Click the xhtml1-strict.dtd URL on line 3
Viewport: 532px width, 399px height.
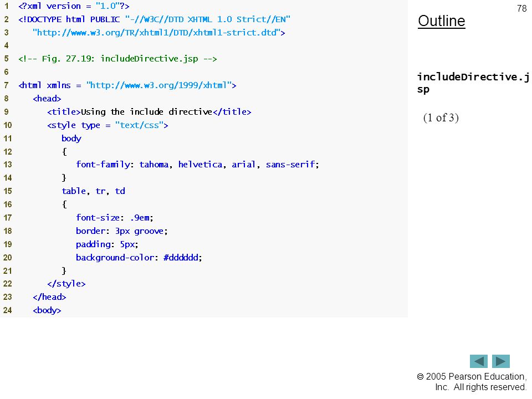tap(159, 33)
